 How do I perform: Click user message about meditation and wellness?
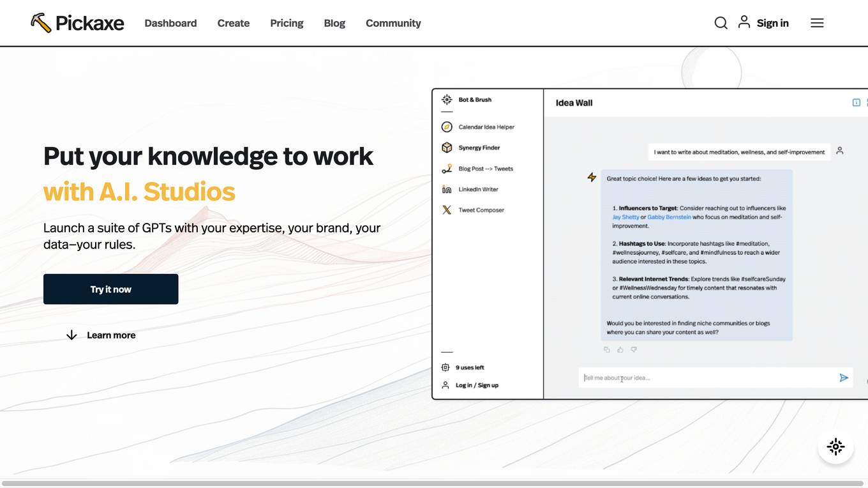(x=739, y=152)
